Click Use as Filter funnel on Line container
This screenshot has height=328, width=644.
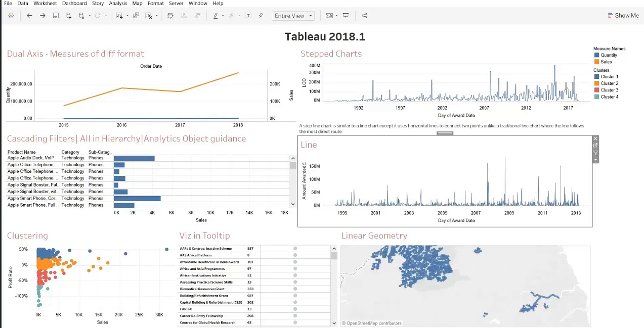[595, 153]
